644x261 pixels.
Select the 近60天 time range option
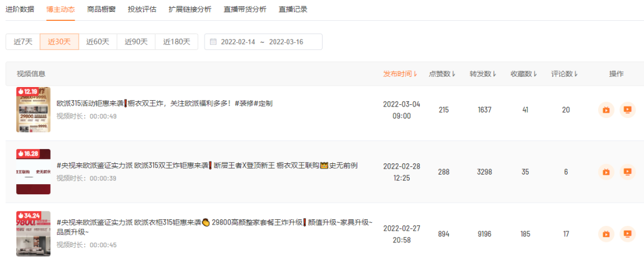coord(98,42)
